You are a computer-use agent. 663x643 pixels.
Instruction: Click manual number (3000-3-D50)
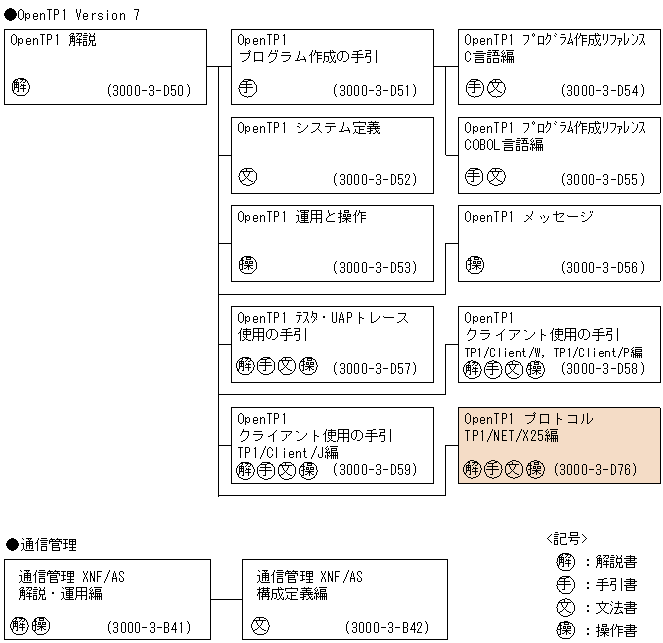[x=149, y=90]
